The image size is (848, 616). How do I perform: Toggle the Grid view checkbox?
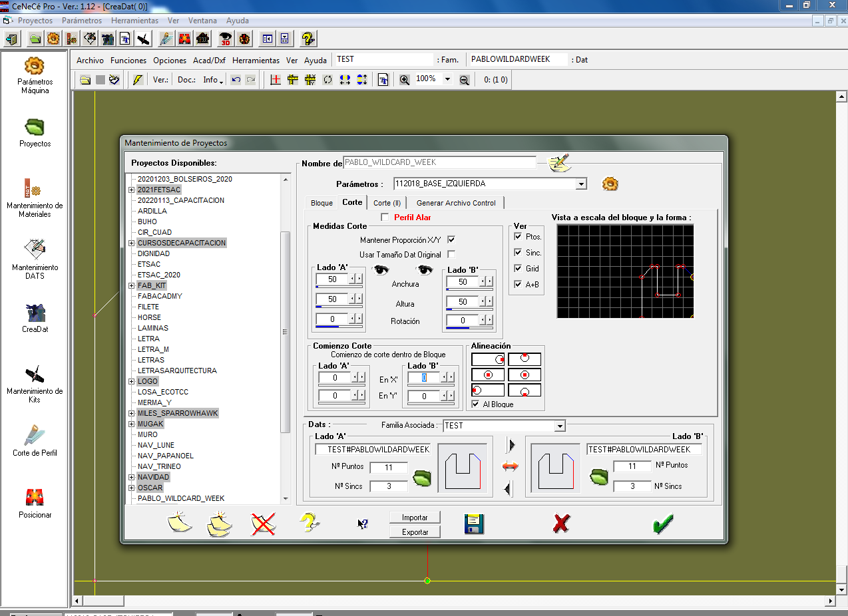click(518, 268)
